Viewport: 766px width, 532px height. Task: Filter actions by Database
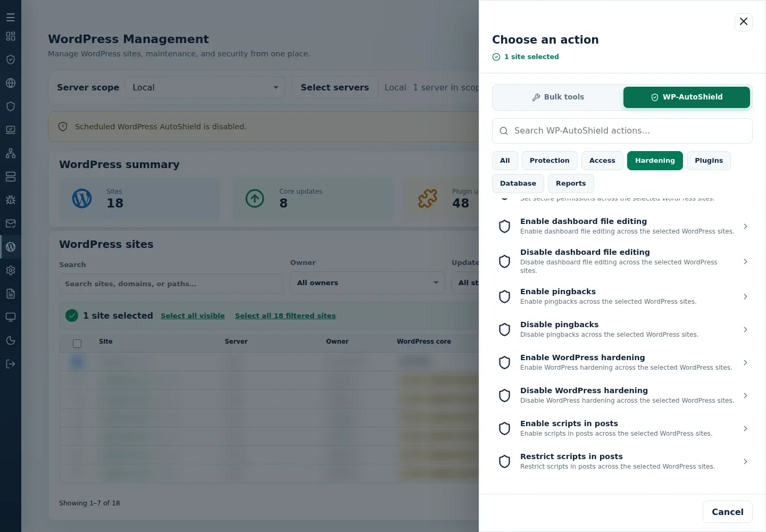tap(518, 184)
